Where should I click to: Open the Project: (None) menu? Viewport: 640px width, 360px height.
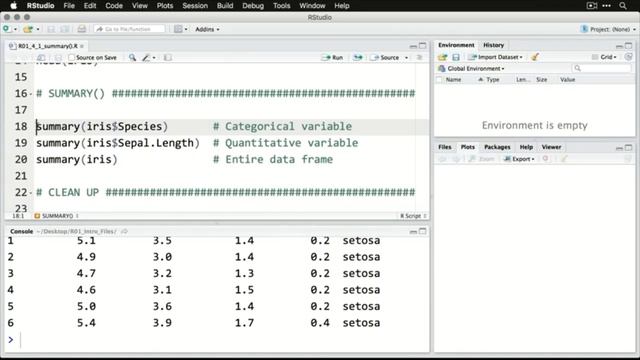click(x=608, y=29)
